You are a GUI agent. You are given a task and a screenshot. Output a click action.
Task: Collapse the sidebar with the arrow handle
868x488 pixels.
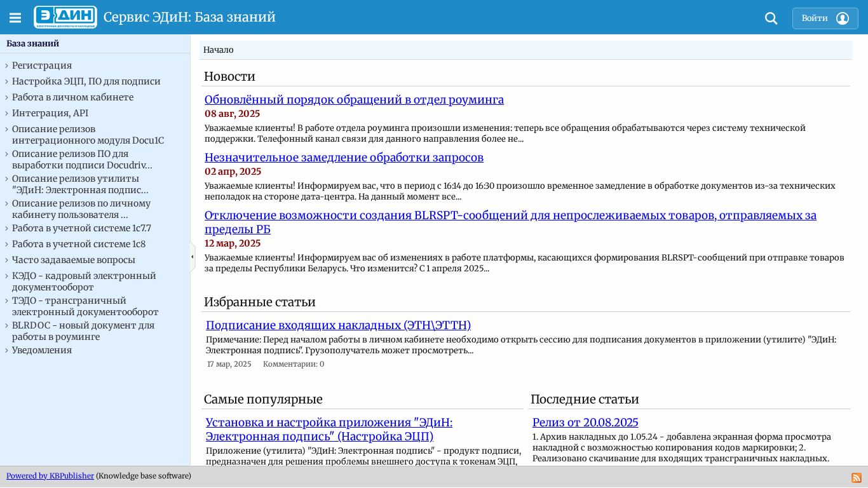(193, 257)
